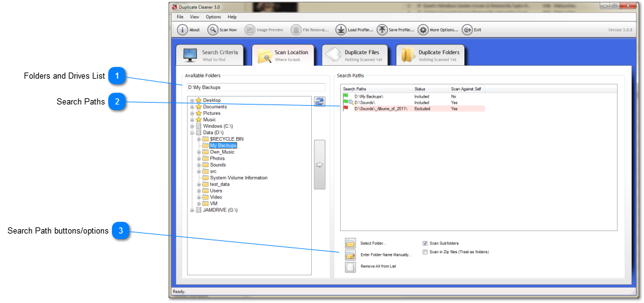Expand the Music tree node

[x=192, y=119]
